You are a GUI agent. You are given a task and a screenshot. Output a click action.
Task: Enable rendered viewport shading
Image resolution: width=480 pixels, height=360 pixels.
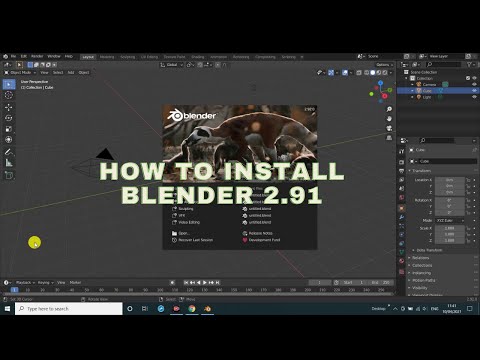point(385,72)
